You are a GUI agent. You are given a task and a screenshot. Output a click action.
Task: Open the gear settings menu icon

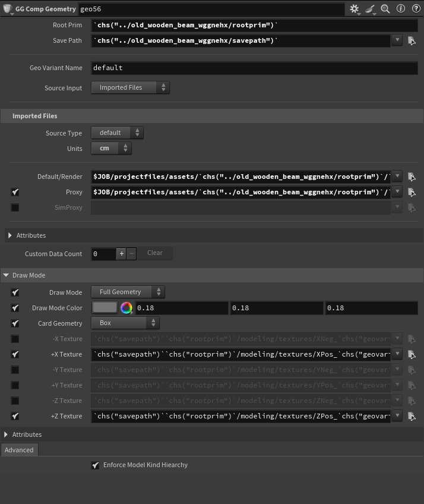[x=355, y=9]
